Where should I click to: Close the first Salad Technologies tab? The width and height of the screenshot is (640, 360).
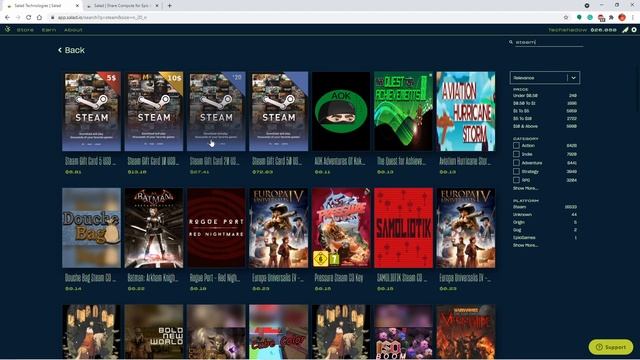pyautogui.click(x=78, y=6)
